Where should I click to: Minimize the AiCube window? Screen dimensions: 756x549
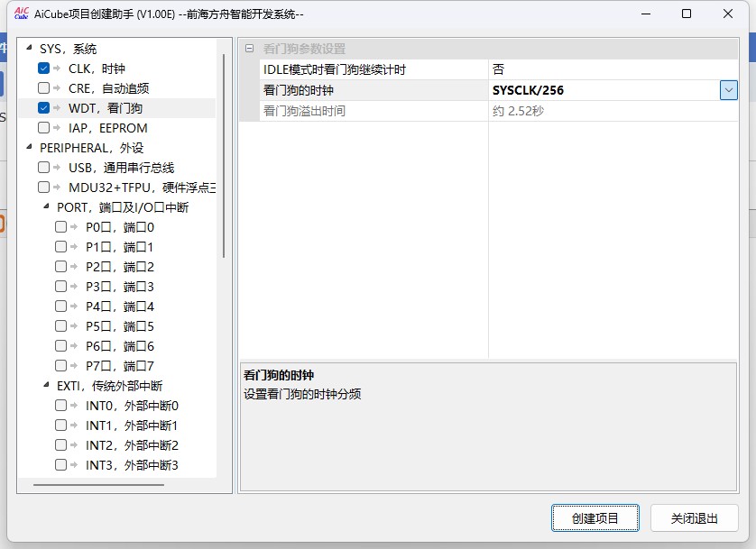[646, 14]
